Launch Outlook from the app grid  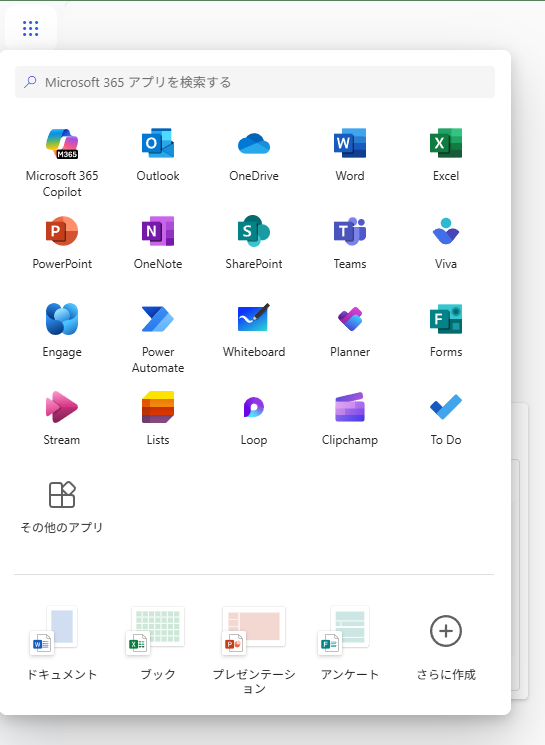click(158, 154)
